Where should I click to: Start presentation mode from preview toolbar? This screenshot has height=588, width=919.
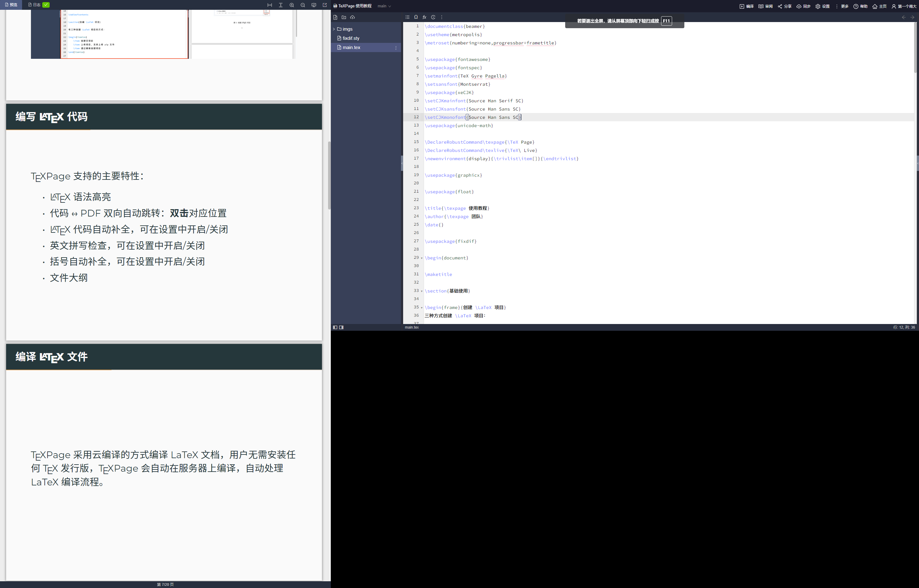coord(314,5)
